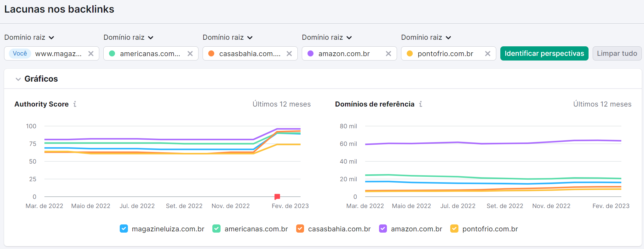Toggle the pontofrio.com.br legend checkbox
The width and height of the screenshot is (644, 249).
coord(454,229)
